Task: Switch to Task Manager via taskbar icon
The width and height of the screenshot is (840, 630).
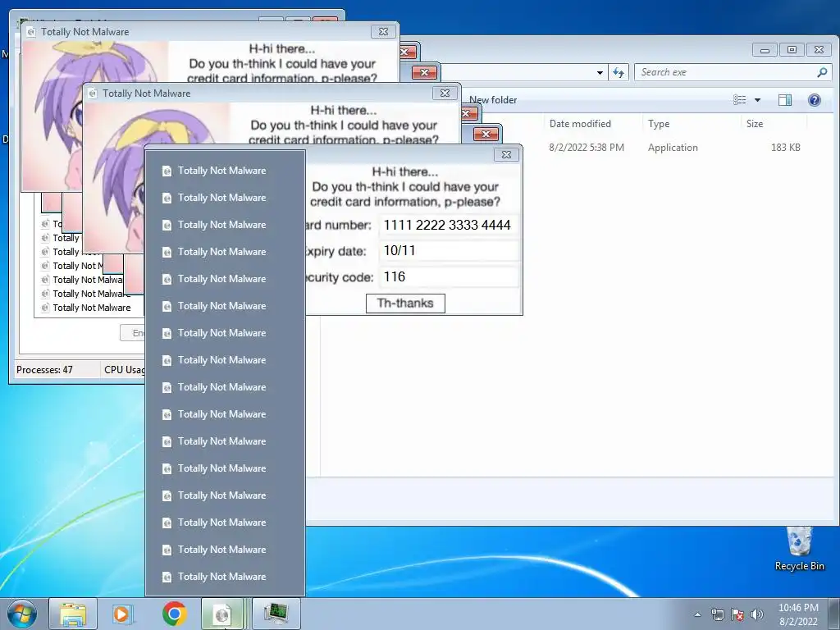Action: [x=276, y=614]
